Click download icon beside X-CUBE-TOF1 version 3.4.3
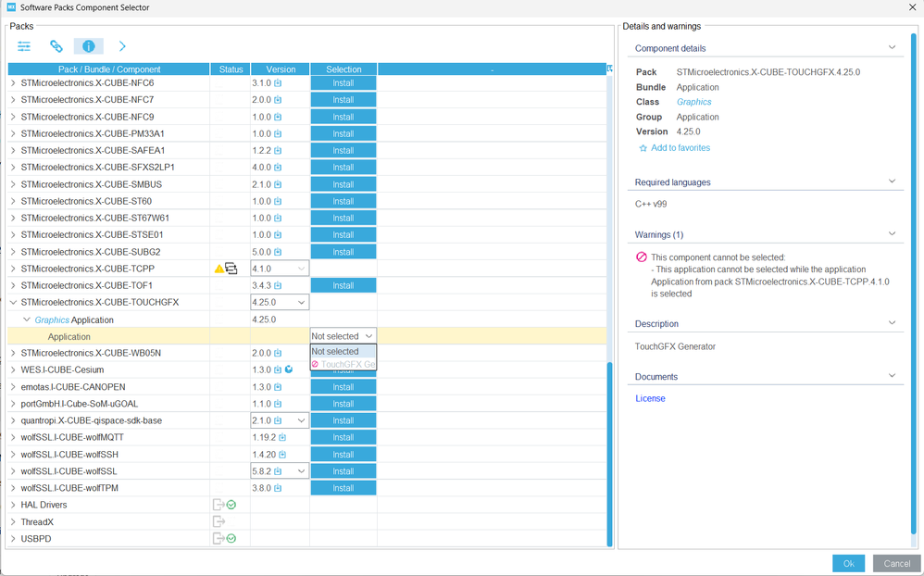 click(278, 285)
